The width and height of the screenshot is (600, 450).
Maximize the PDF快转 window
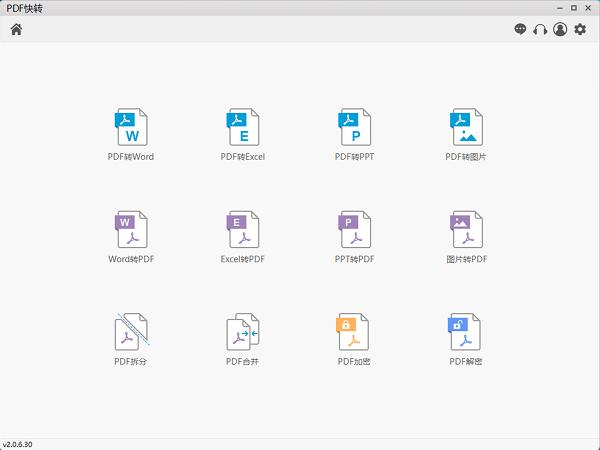572,8
